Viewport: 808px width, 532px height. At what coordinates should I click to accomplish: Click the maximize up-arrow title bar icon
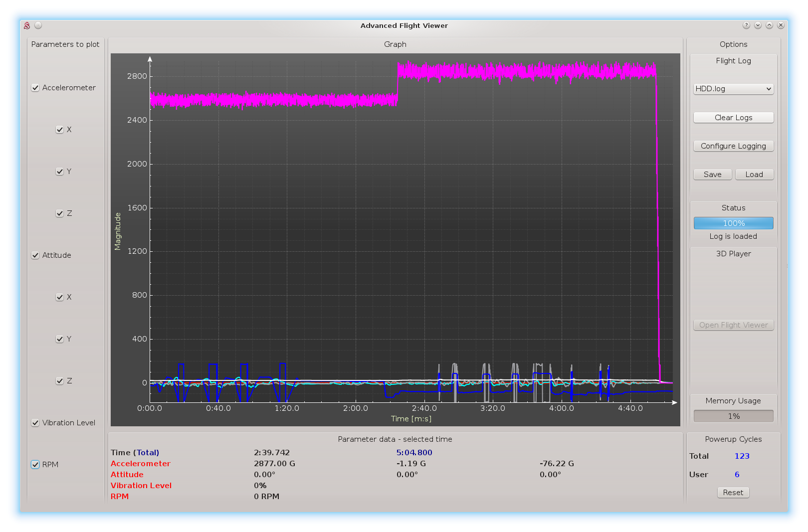[769, 25]
